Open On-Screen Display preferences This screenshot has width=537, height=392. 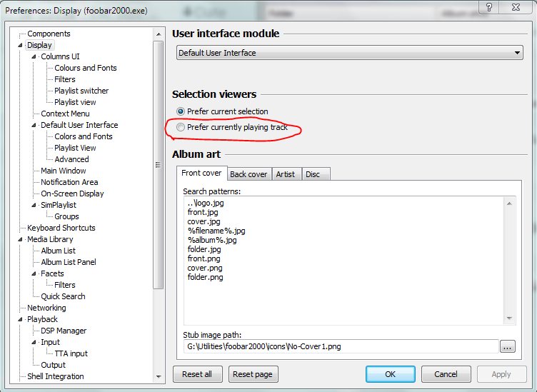72,194
